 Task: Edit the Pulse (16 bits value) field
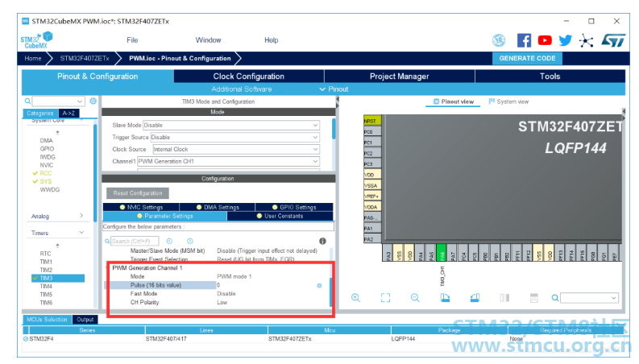point(265,285)
